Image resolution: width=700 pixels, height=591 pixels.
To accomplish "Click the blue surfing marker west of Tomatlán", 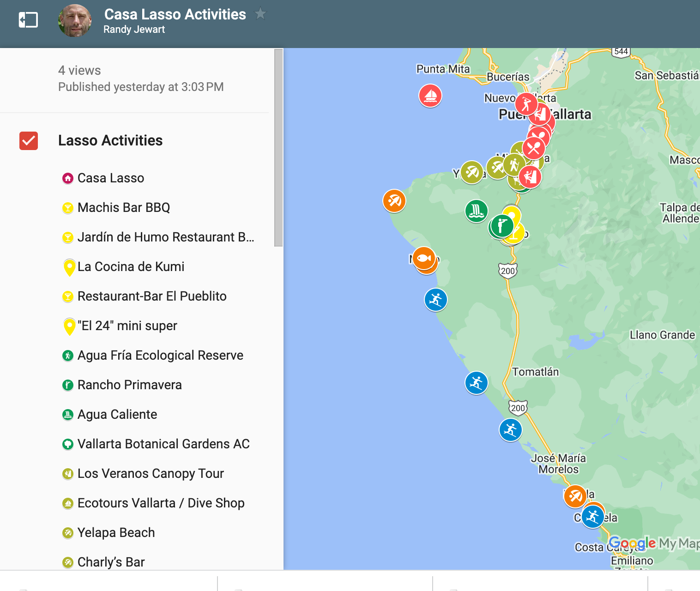I will click(477, 383).
